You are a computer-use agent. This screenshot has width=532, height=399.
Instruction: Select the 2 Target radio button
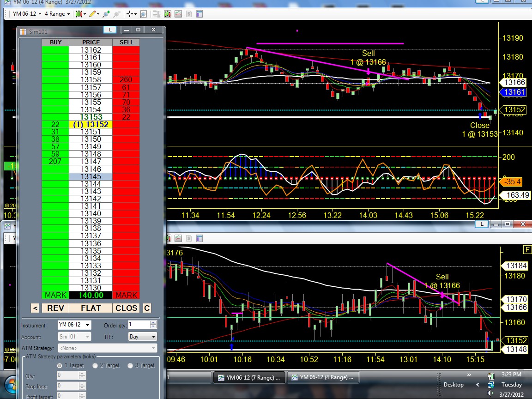(x=95, y=365)
